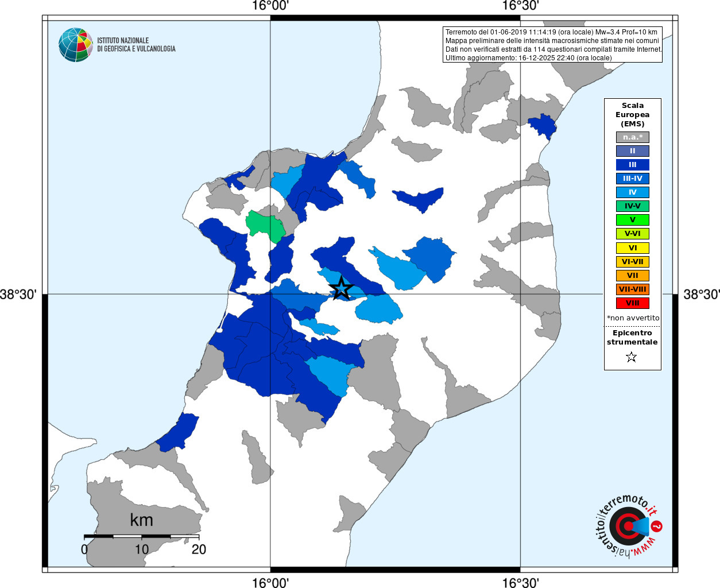Image resolution: width=720 pixels, height=588 pixels.
Task: Click the 'km' scale bar label
Action: [x=141, y=520]
